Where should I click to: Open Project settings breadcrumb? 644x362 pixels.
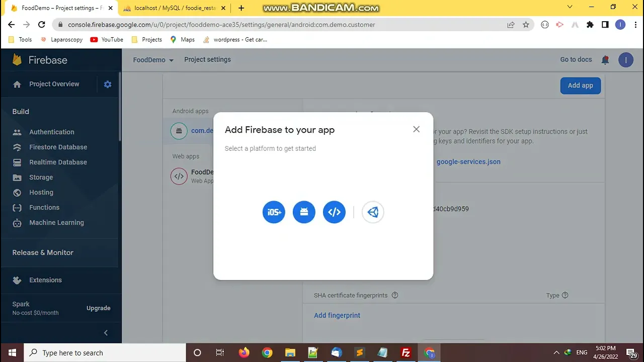[207, 59]
